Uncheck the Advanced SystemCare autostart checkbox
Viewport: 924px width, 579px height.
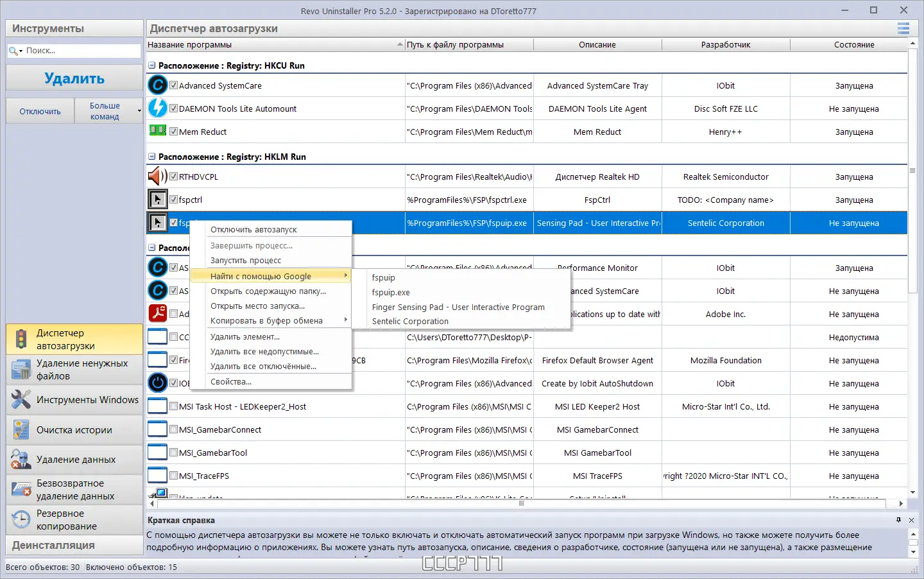click(173, 85)
